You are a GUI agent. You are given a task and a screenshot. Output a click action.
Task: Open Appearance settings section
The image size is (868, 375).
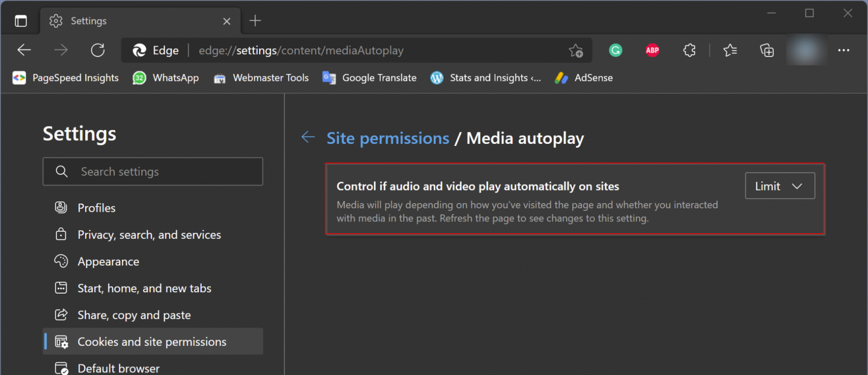[153, 262]
